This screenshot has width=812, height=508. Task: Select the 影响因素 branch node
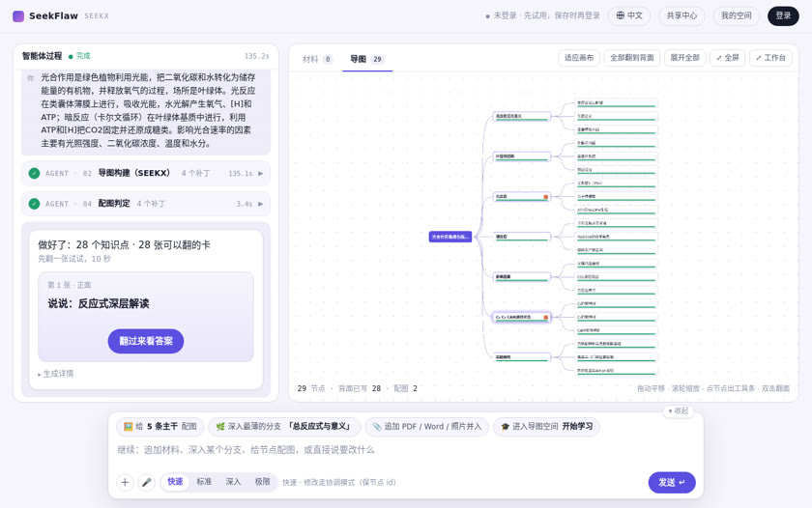pos(521,277)
